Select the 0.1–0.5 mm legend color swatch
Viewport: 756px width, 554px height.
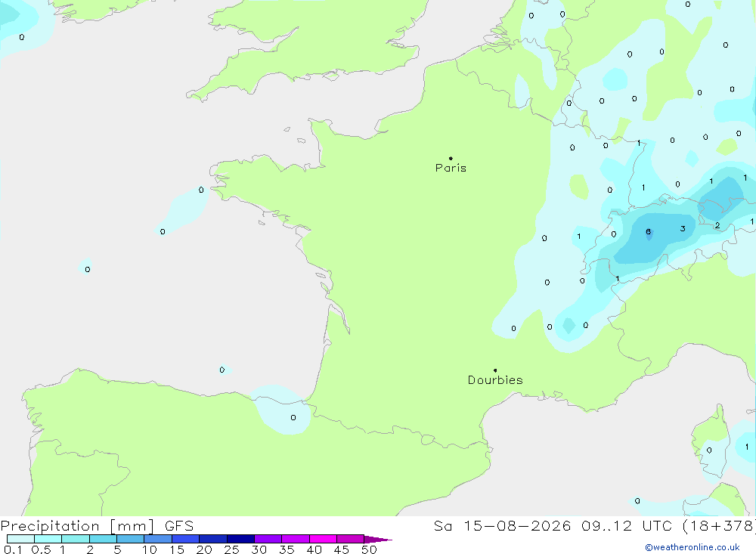(x=20, y=539)
